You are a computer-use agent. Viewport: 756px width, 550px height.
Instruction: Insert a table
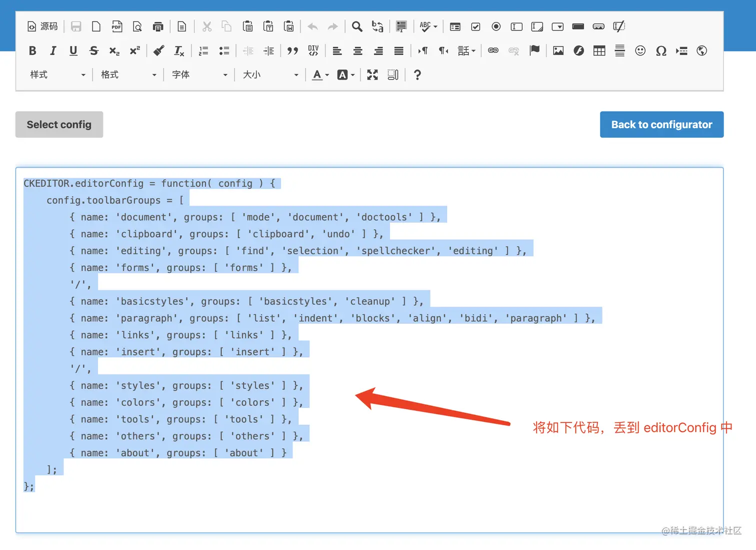coord(599,51)
